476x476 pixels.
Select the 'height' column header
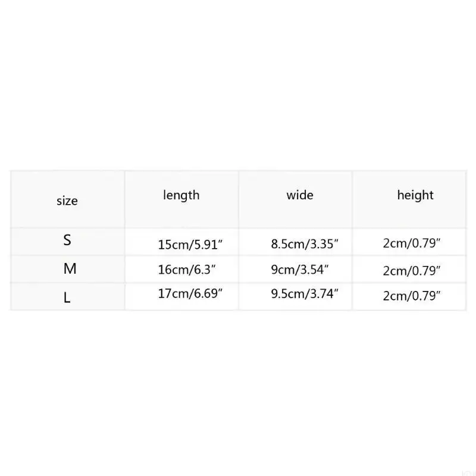click(x=415, y=195)
